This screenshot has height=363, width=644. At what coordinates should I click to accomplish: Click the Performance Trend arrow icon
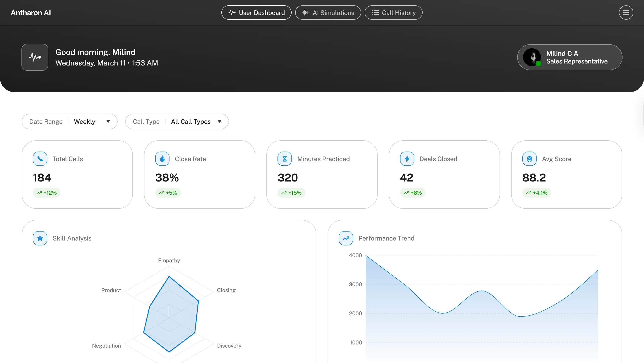click(x=346, y=238)
